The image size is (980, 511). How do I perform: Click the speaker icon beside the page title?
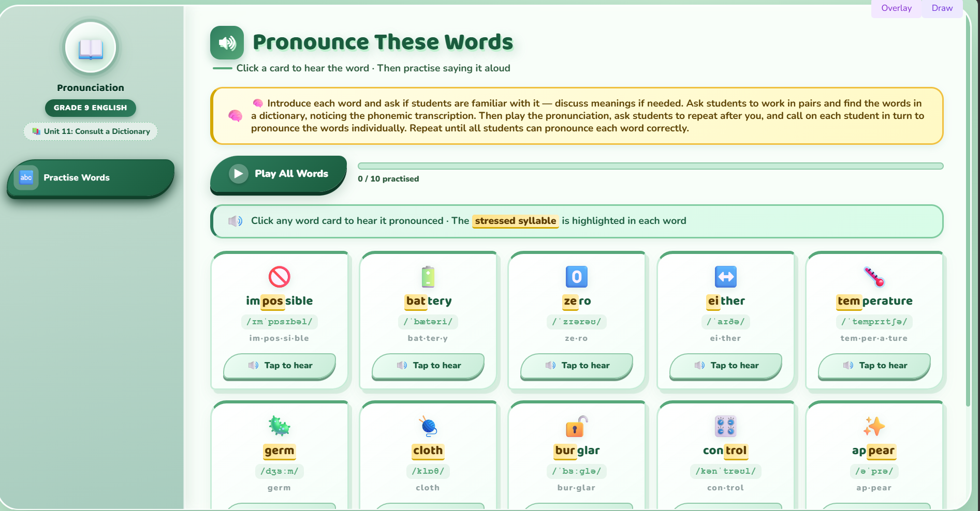(x=227, y=42)
